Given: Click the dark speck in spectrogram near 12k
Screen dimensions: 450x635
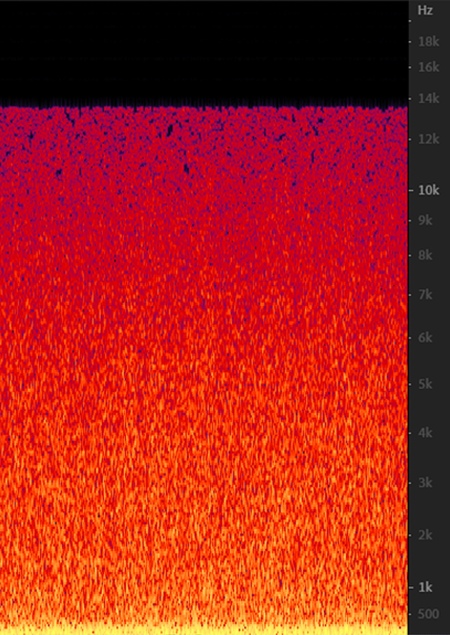Looking at the screenshot, I should point(170,130).
